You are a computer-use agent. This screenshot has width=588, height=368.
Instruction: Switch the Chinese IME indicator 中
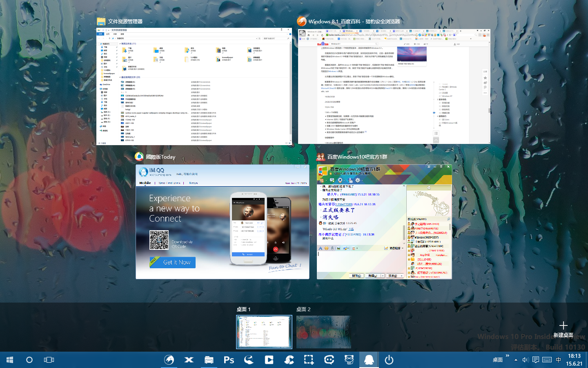pos(558,360)
